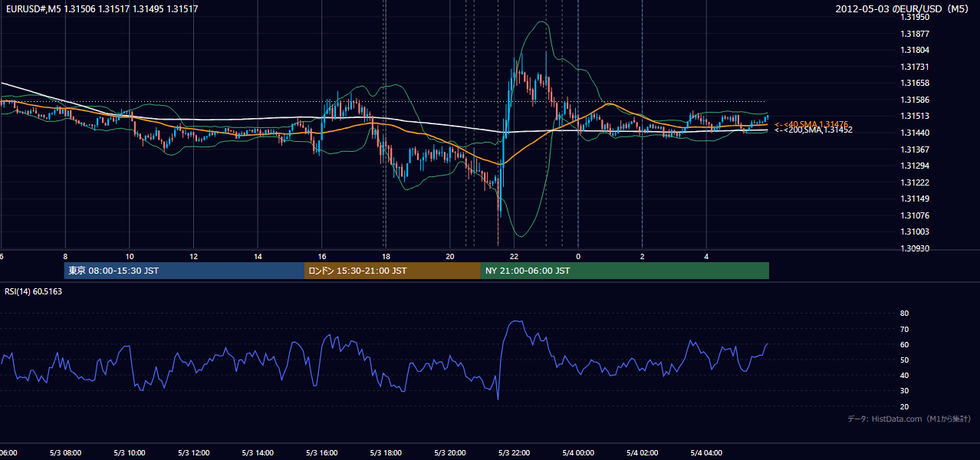Click the 5/4 04:00 time axis label
The image size is (980, 460).
click(707, 453)
